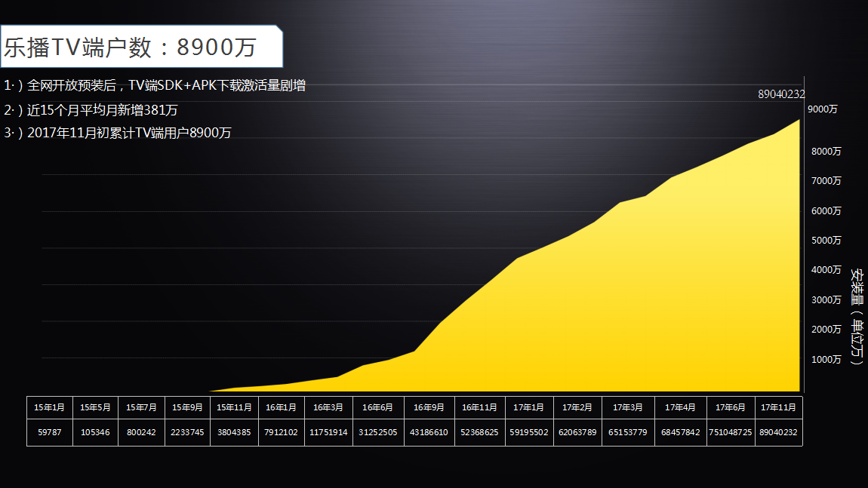Select the 16年6月 table header cell
This screenshot has height=488, width=868.
(x=377, y=407)
